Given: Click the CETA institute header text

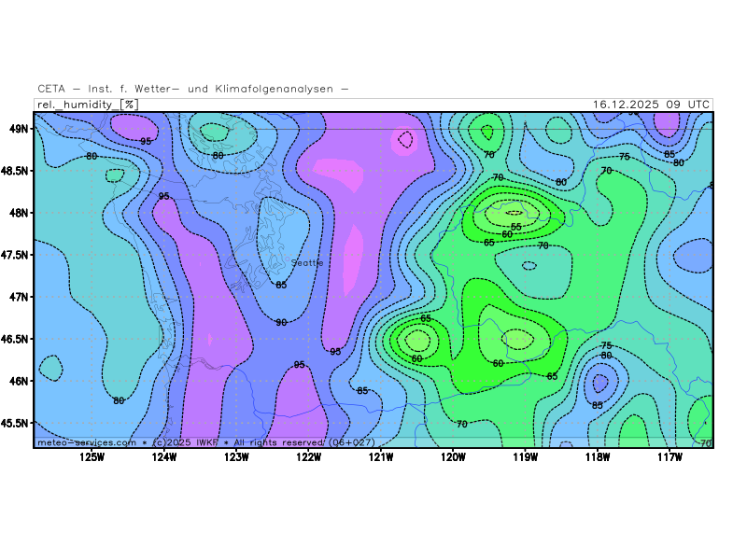Looking at the screenshot, I should [x=193, y=89].
